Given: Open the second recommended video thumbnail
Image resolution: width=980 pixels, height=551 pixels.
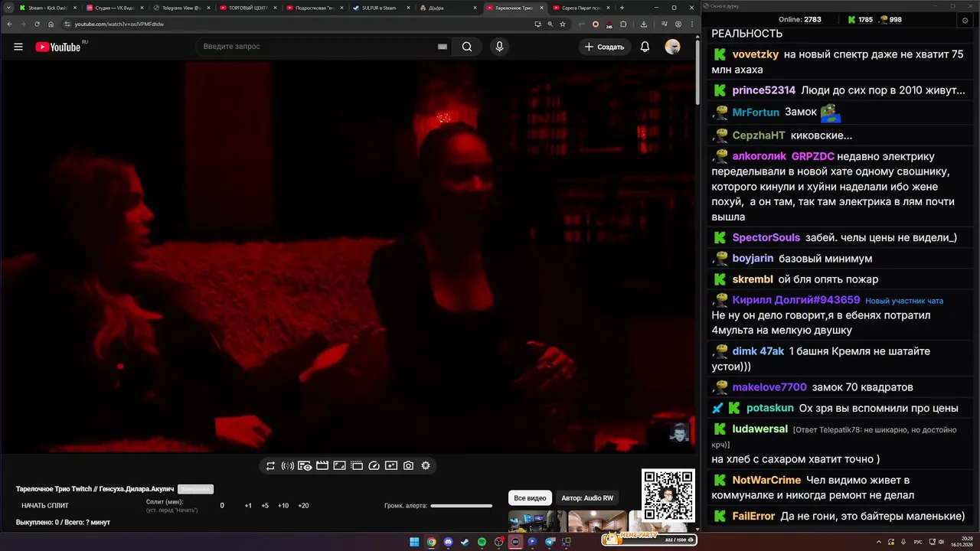Looking at the screenshot, I should click(597, 522).
